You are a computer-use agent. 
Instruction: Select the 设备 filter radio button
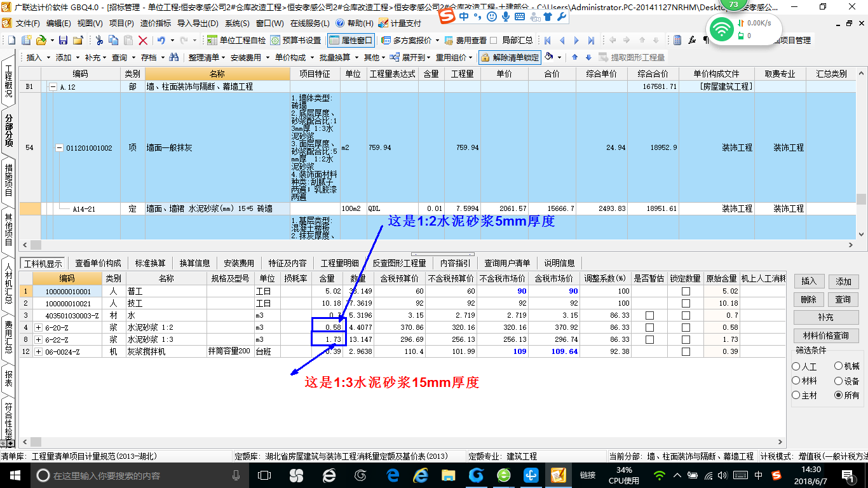839,381
